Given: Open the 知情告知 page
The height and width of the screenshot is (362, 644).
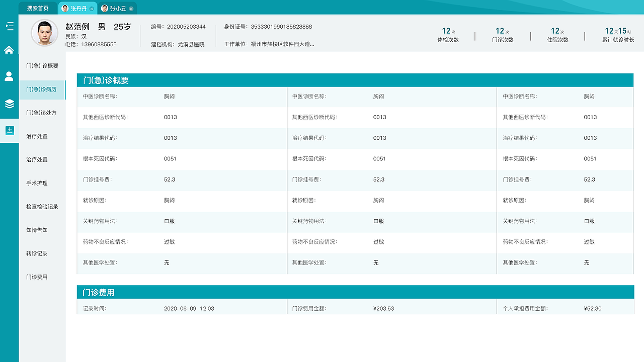Looking at the screenshot, I should [42, 230].
